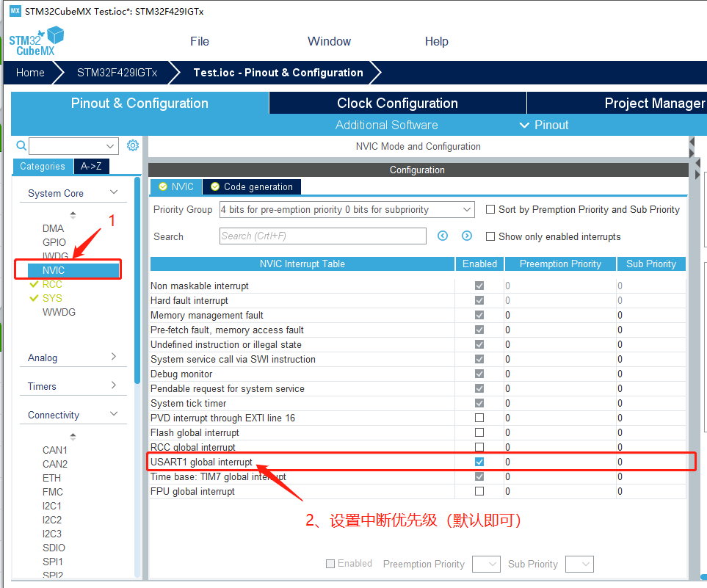Toggle bottom Enabled checkbox
Viewport: 707px width, 588px height.
[330, 564]
